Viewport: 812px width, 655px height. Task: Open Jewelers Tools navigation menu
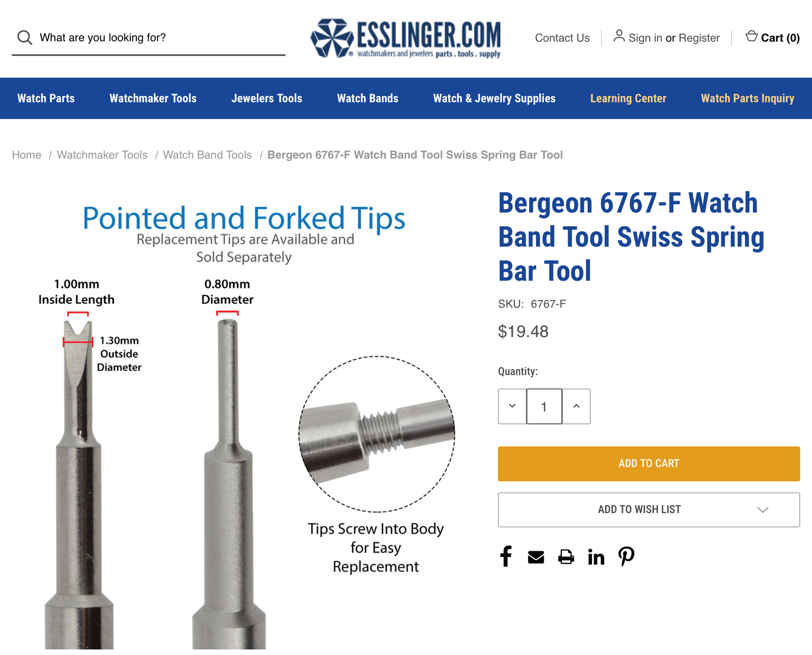pyautogui.click(x=267, y=98)
